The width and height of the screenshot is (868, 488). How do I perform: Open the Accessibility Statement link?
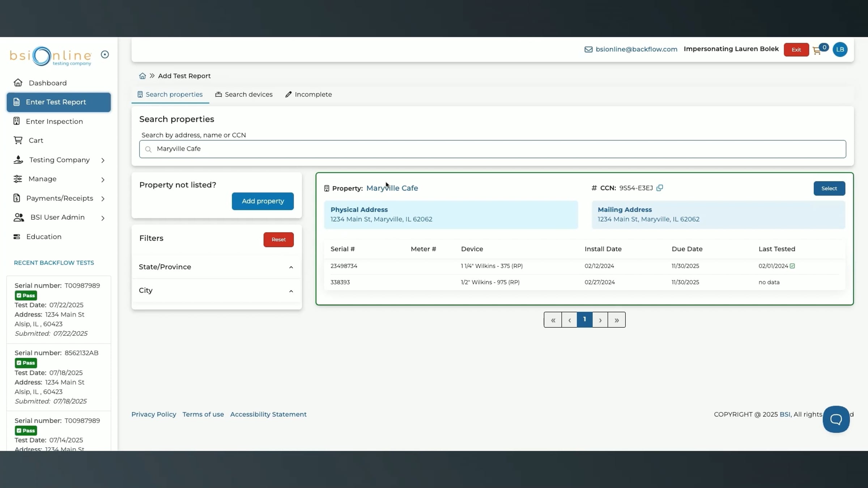pyautogui.click(x=268, y=415)
